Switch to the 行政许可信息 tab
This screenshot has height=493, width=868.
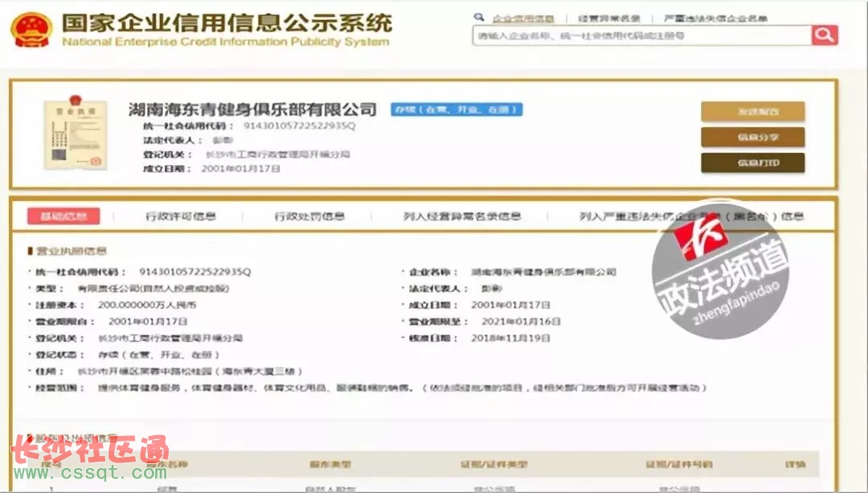coord(181,216)
